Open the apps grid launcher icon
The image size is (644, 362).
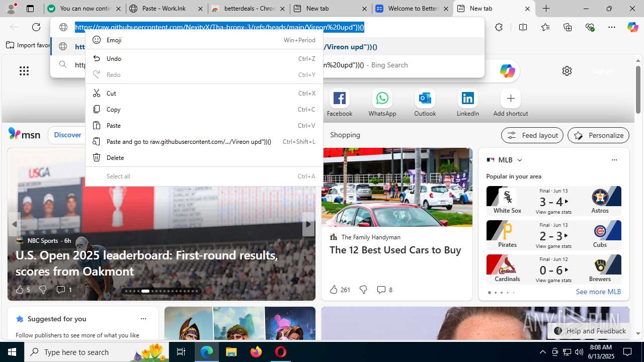point(24,71)
